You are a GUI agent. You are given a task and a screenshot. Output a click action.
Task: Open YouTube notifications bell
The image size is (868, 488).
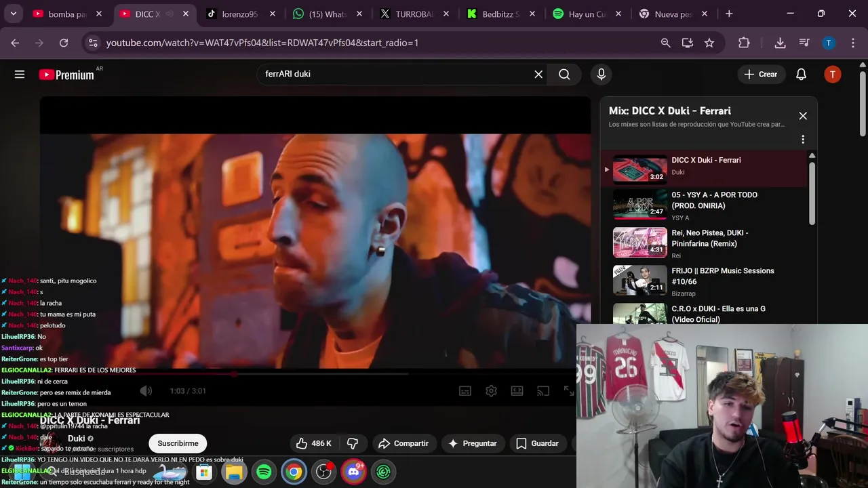801,75
